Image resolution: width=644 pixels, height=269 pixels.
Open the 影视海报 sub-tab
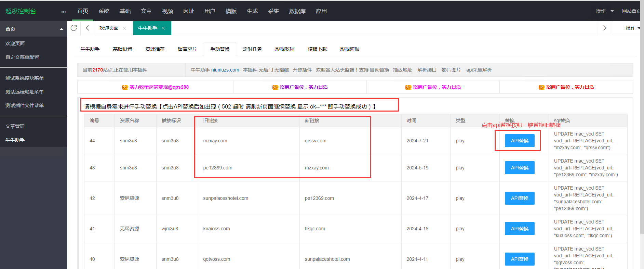click(x=350, y=49)
